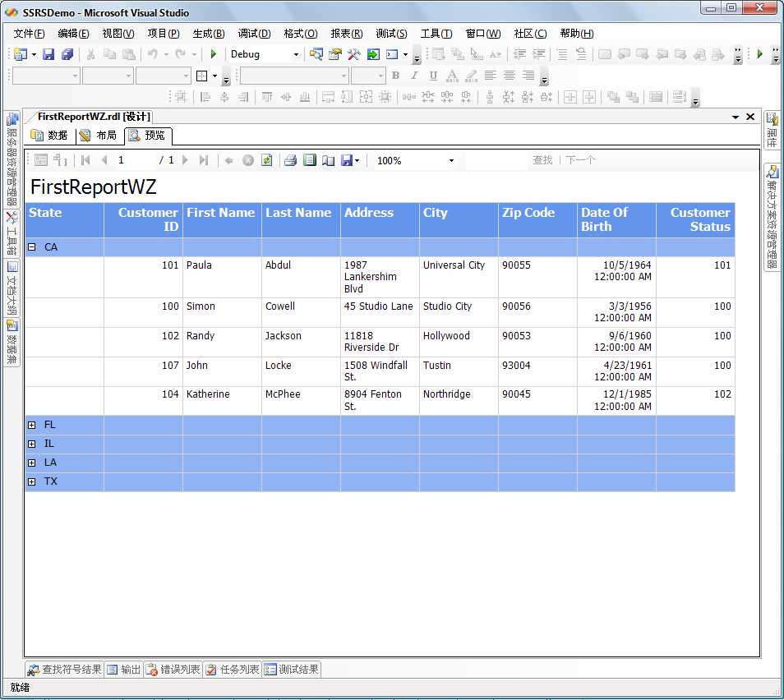
Task: Close the FirstReportWZ.rdl document
Action: (750, 117)
